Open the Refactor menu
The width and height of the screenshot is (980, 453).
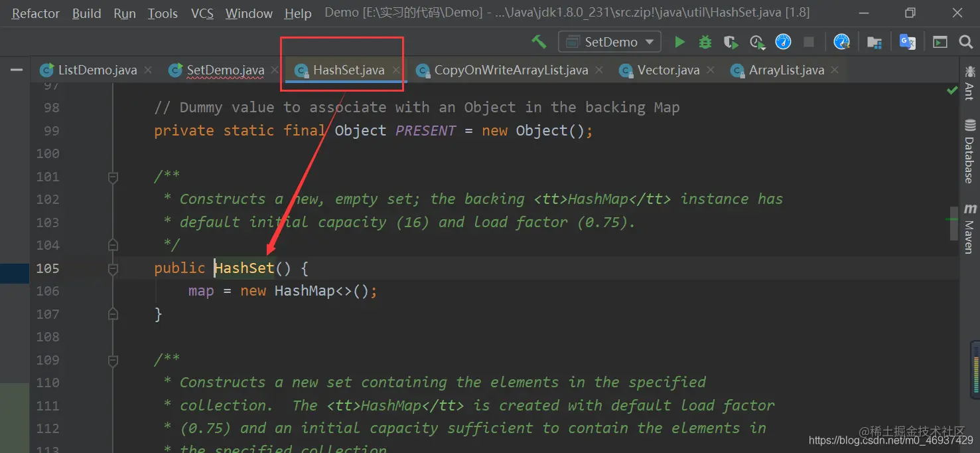[x=35, y=13]
